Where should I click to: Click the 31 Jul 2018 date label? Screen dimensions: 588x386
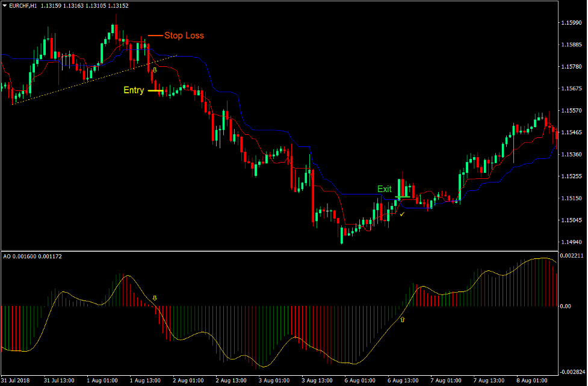coord(15,381)
